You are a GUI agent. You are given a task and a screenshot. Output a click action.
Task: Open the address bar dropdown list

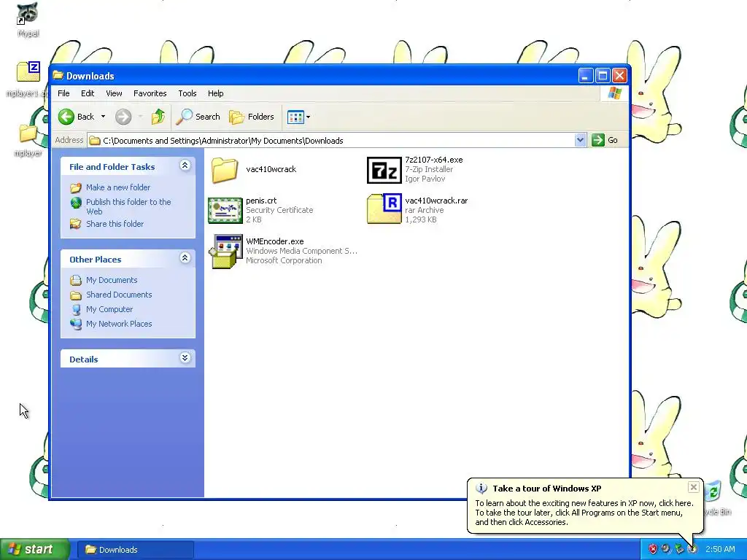tap(580, 140)
